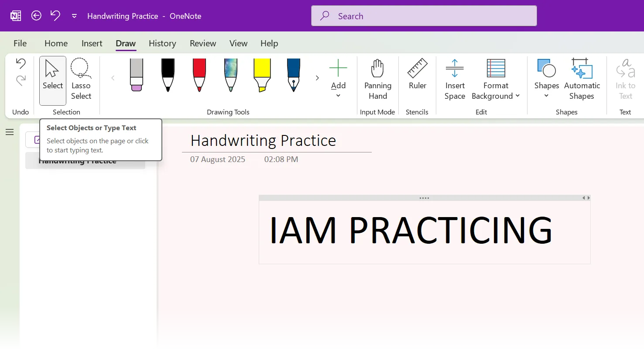Click the Undo arrow icon
644x349 pixels.
click(x=21, y=63)
